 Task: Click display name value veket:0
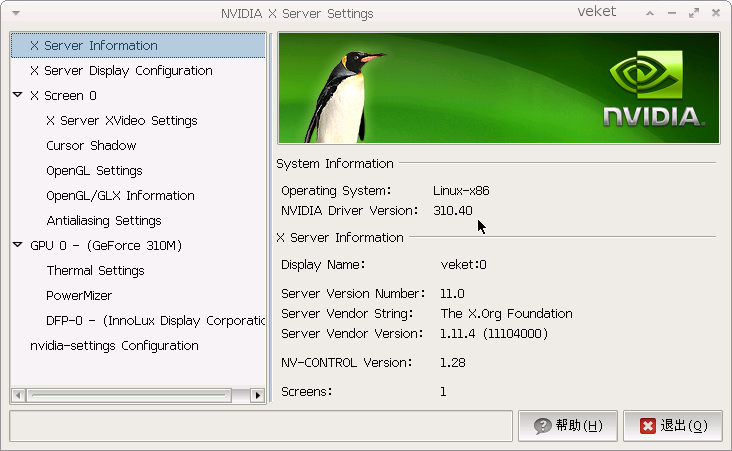point(463,265)
